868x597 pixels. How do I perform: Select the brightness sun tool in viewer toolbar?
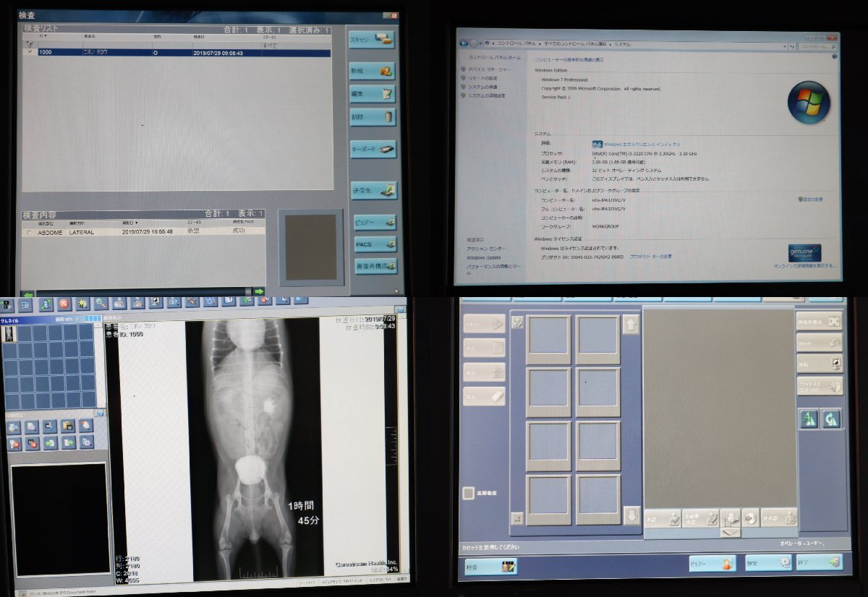click(x=82, y=304)
